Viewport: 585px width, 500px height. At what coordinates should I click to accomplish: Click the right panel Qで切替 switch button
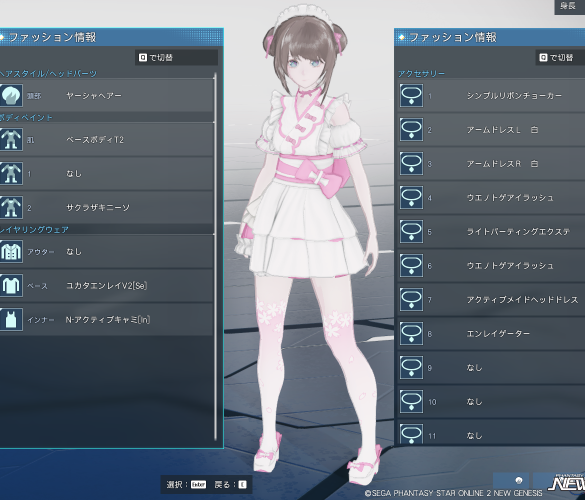[x=560, y=57]
